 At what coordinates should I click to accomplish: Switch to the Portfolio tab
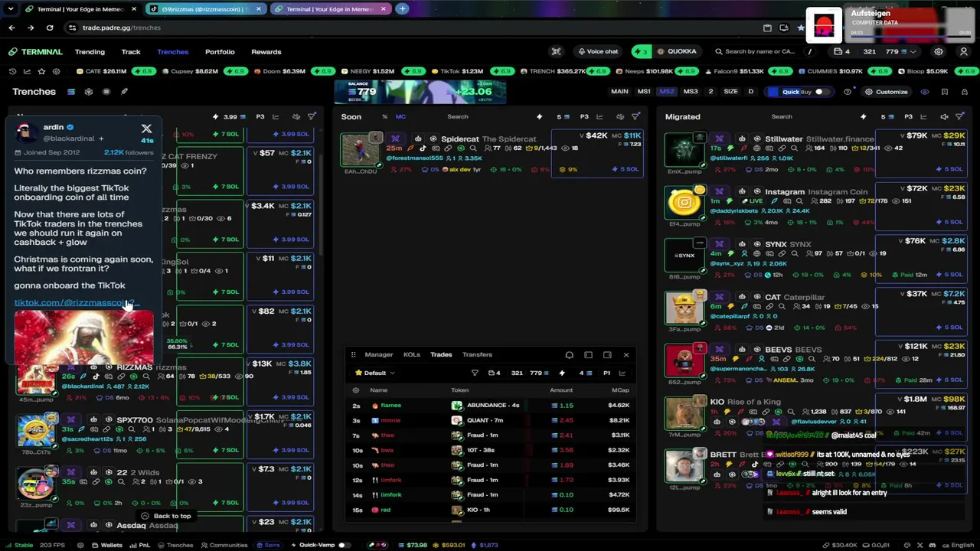(220, 52)
